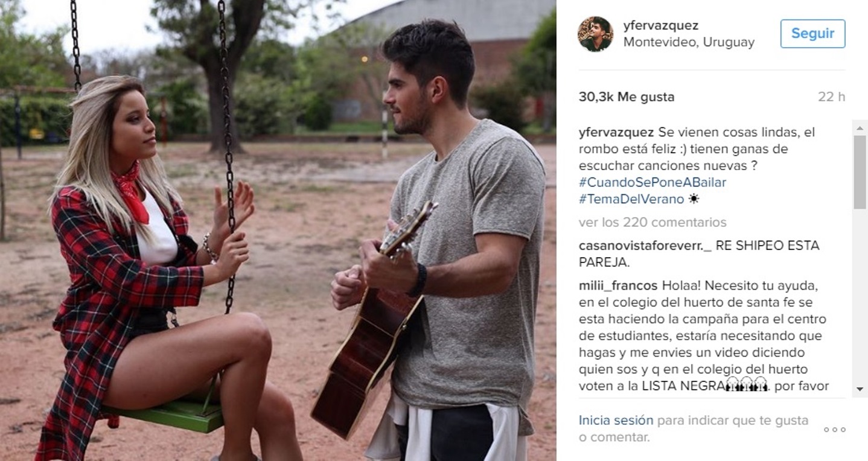Click the comments scrollbar thumb
The image size is (868, 461).
point(860,172)
